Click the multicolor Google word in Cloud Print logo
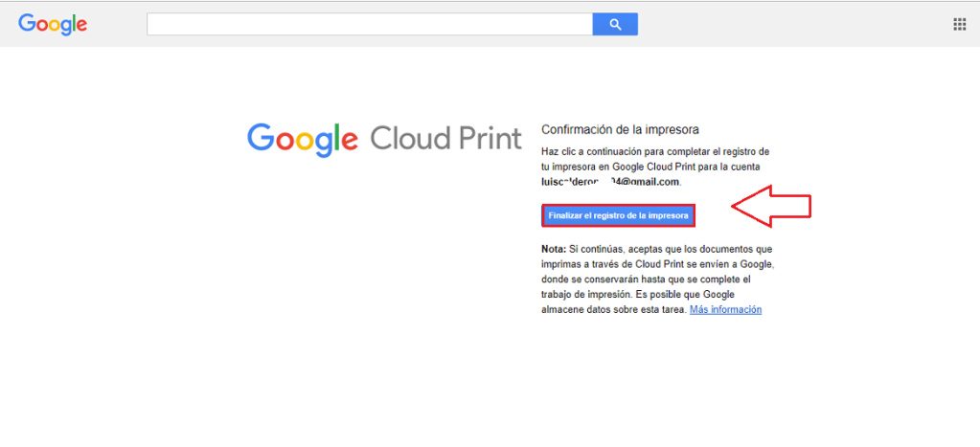The width and height of the screenshot is (980, 447). tap(302, 138)
